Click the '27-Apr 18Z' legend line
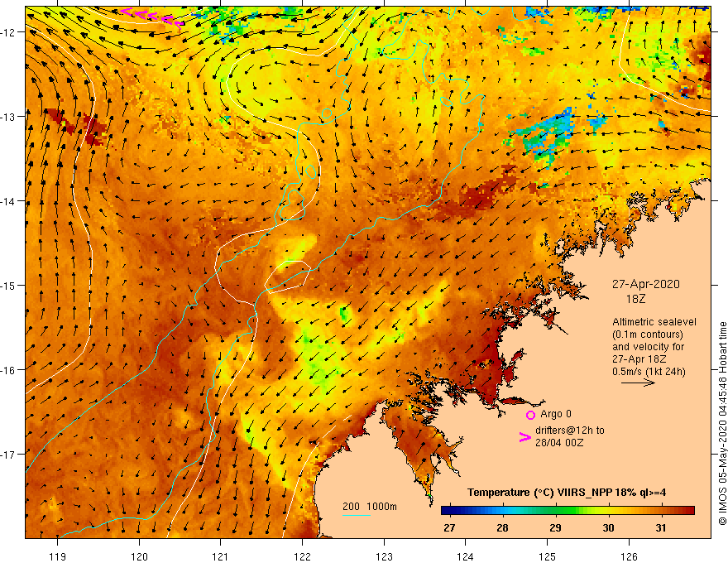728x563 pixels. [639, 359]
